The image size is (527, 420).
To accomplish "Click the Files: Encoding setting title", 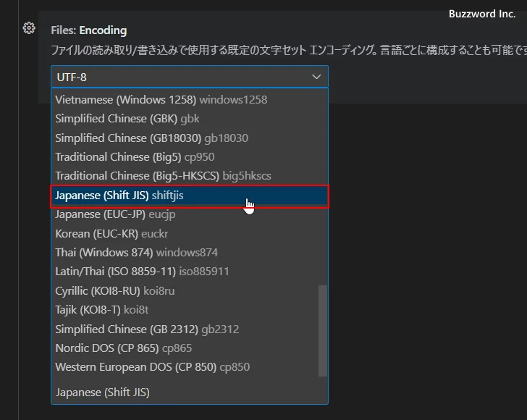I will [x=88, y=30].
